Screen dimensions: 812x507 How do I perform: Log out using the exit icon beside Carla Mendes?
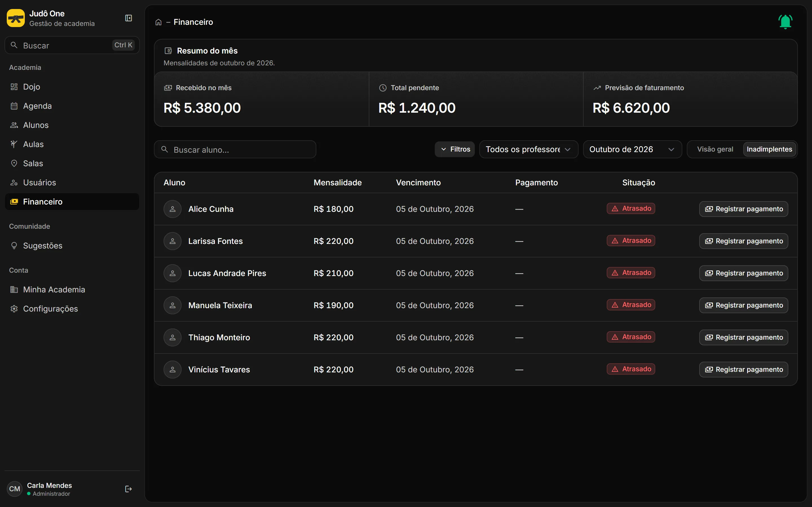[x=129, y=489]
